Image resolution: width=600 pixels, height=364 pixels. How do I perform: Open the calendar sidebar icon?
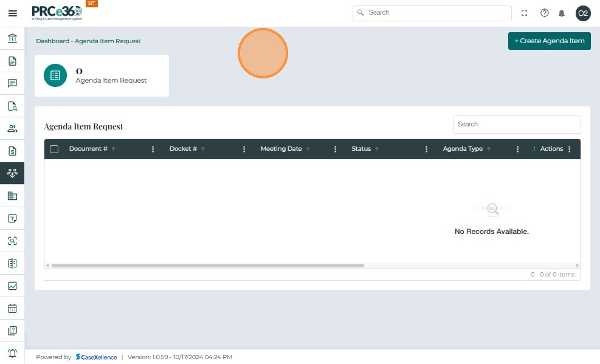point(12,308)
